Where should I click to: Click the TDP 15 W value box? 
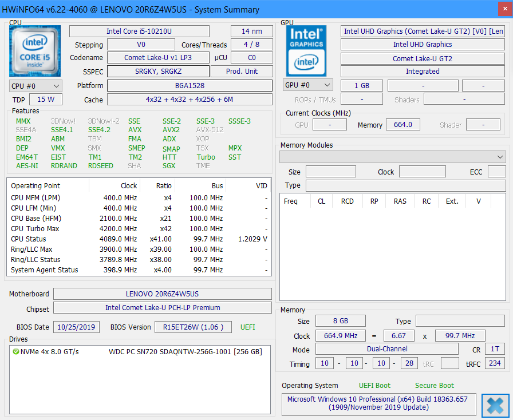click(45, 100)
